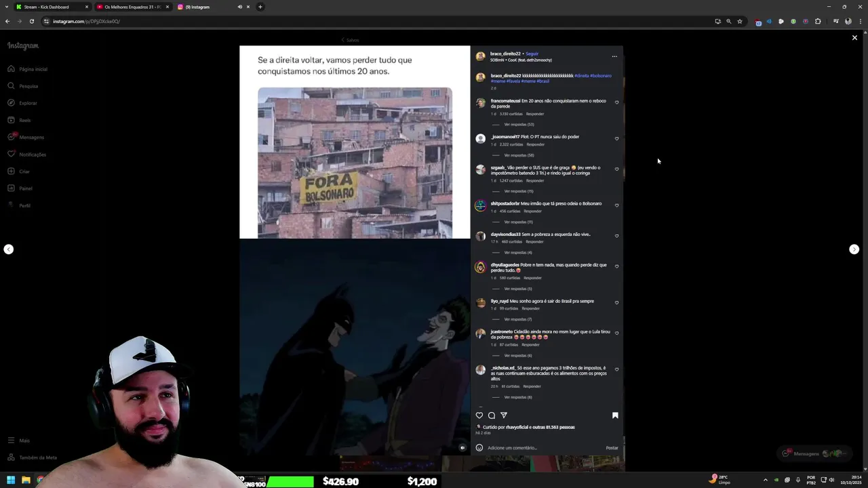Bookmark this page with star icon
This screenshot has width=868, height=488.
[740, 21]
